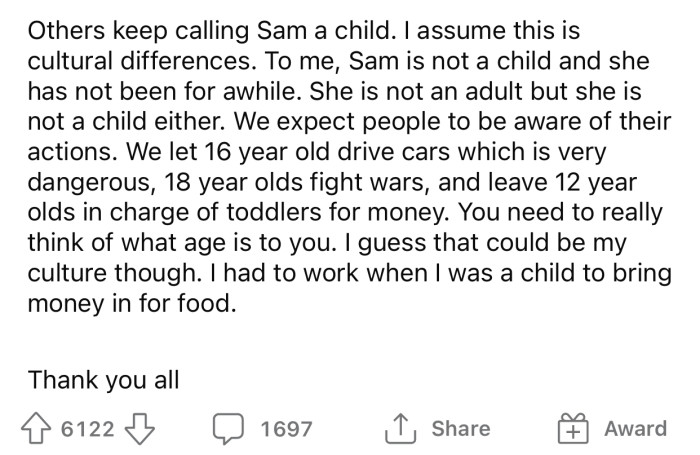Tap the share upload arrow icon
The image size is (700, 455).
click(x=400, y=429)
